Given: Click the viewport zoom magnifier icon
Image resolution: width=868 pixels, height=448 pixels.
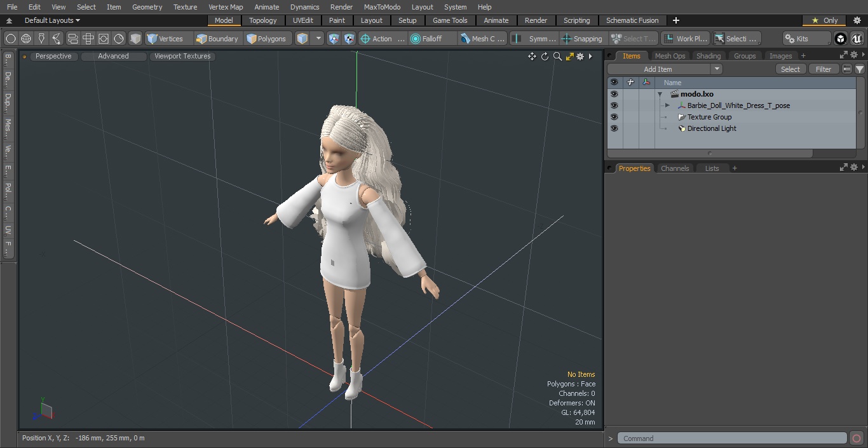Looking at the screenshot, I should (557, 57).
